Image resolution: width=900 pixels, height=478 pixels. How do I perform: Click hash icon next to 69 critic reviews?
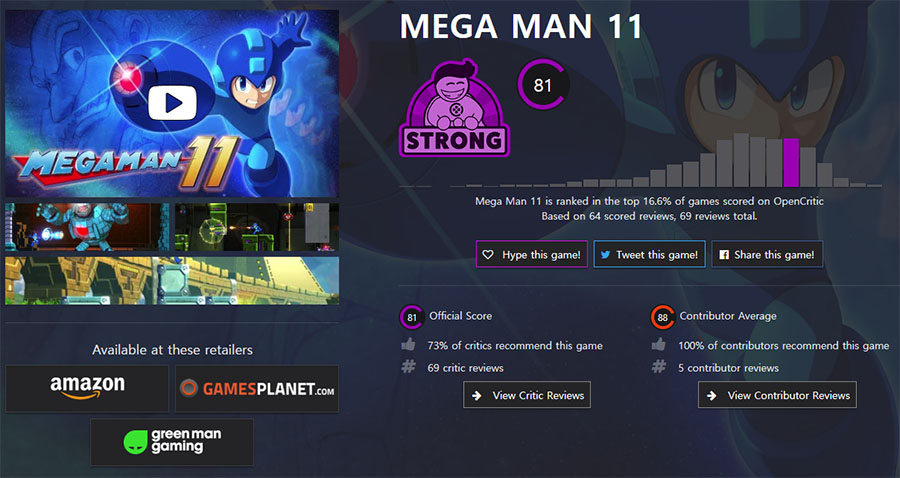pyautogui.click(x=408, y=367)
